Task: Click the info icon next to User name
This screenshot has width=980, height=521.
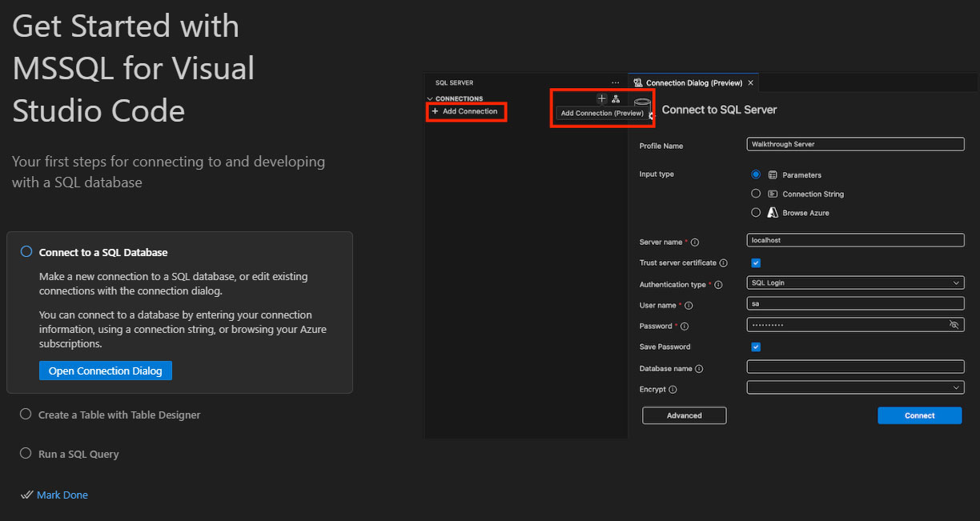Action: pyautogui.click(x=689, y=306)
